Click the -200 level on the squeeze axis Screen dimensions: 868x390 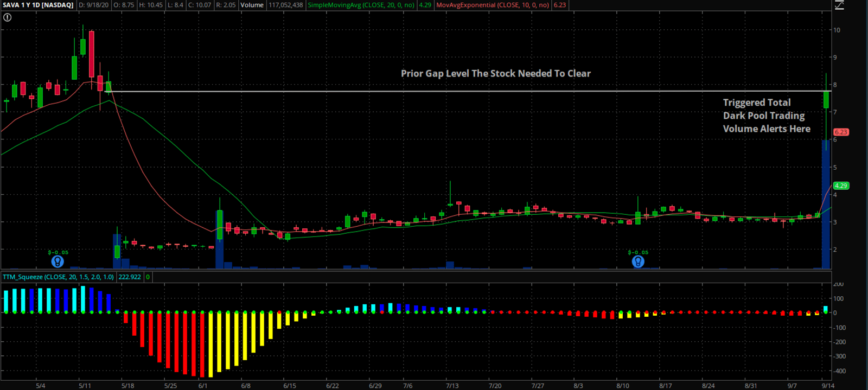(840, 342)
